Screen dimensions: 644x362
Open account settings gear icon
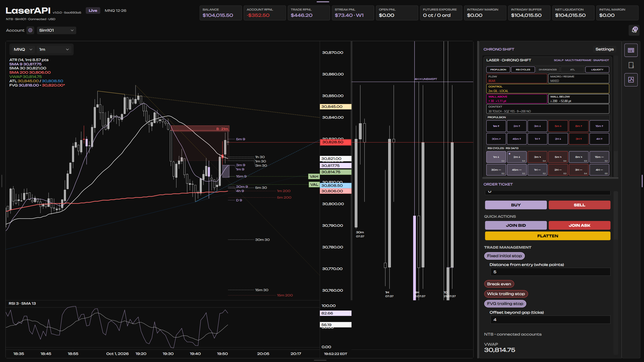tap(30, 30)
